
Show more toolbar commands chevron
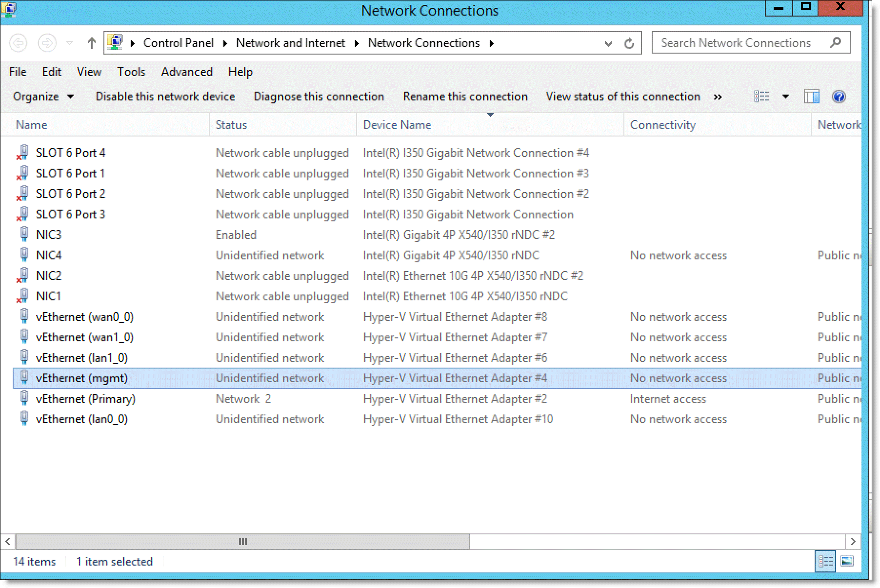click(x=718, y=97)
